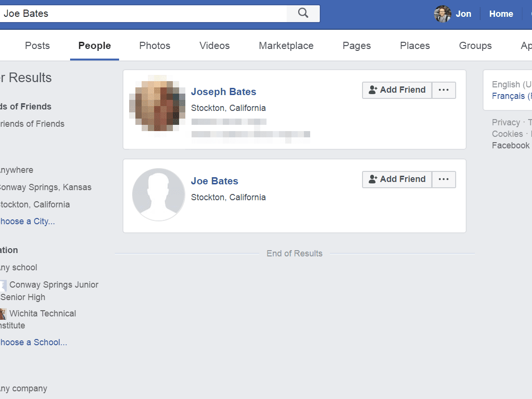This screenshot has height=399, width=532.
Task: Filter by Conway Springs, Kansas
Action: (x=46, y=187)
